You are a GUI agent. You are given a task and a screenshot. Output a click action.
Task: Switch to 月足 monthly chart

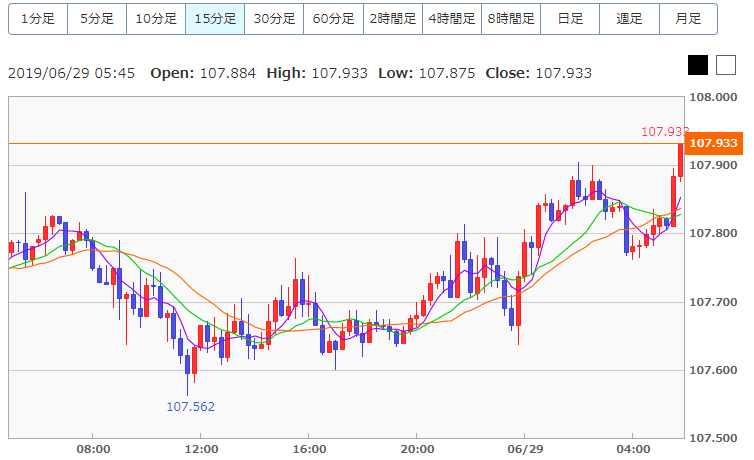pyautogui.click(x=688, y=19)
